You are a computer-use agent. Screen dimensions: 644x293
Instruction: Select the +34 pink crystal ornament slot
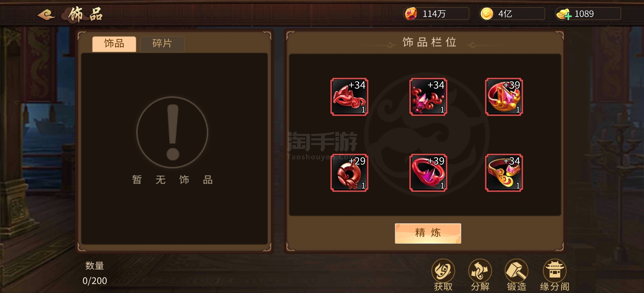(428, 97)
